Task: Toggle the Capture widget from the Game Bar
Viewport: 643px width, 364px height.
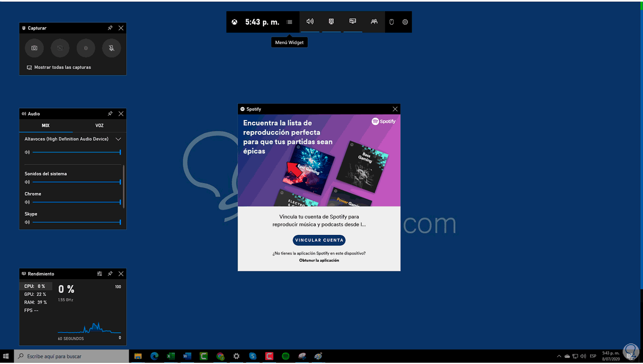Action: point(331,21)
